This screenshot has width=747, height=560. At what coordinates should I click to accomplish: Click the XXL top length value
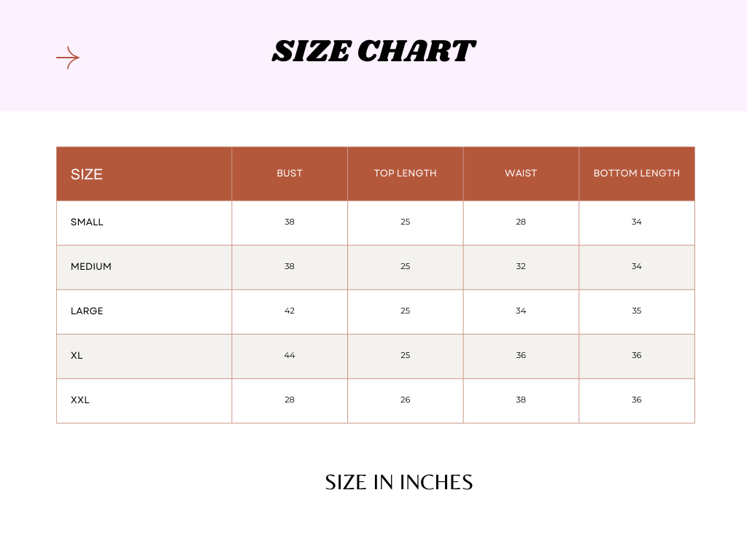(x=405, y=400)
